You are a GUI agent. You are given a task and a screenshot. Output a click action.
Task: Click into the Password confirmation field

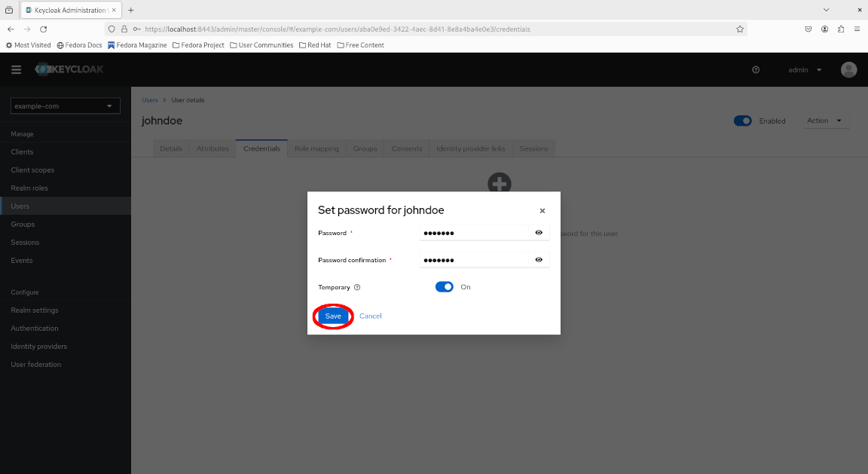coord(475,260)
